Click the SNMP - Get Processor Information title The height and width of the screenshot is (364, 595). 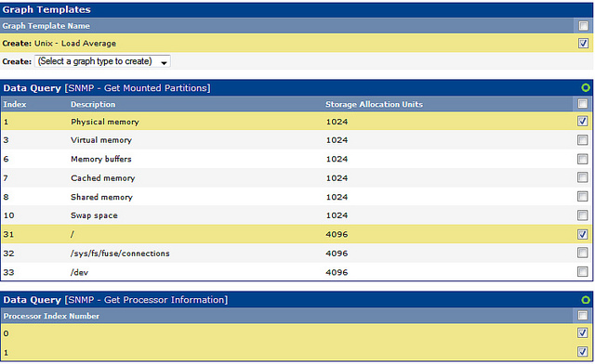click(146, 300)
